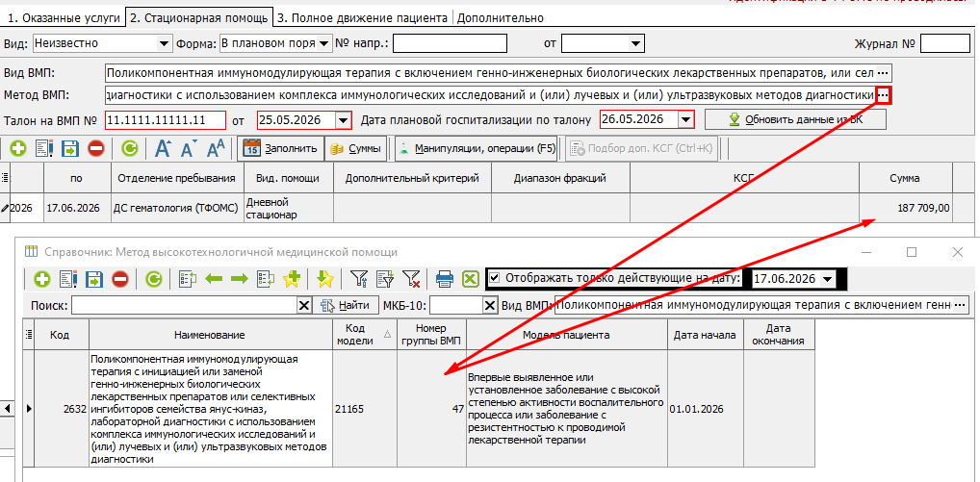
Task: Open the 17.06.2026 date dropdown in the Справочник
Action: 828,278
